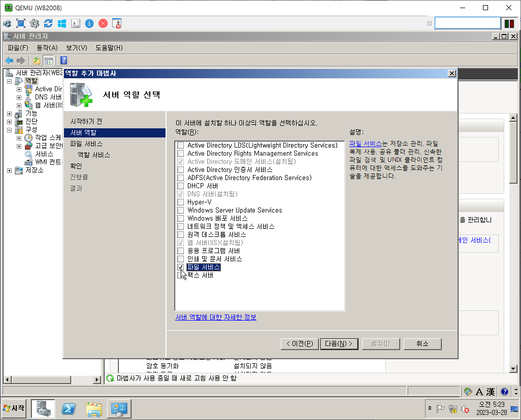Check Active Directory LDS role checkbox
This screenshot has height=420, width=521.
(x=180, y=146)
